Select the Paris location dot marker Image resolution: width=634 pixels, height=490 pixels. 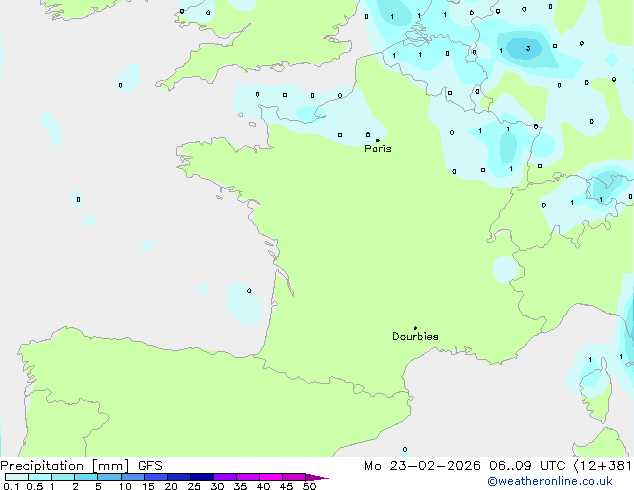pyautogui.click(x=378, y=140)
